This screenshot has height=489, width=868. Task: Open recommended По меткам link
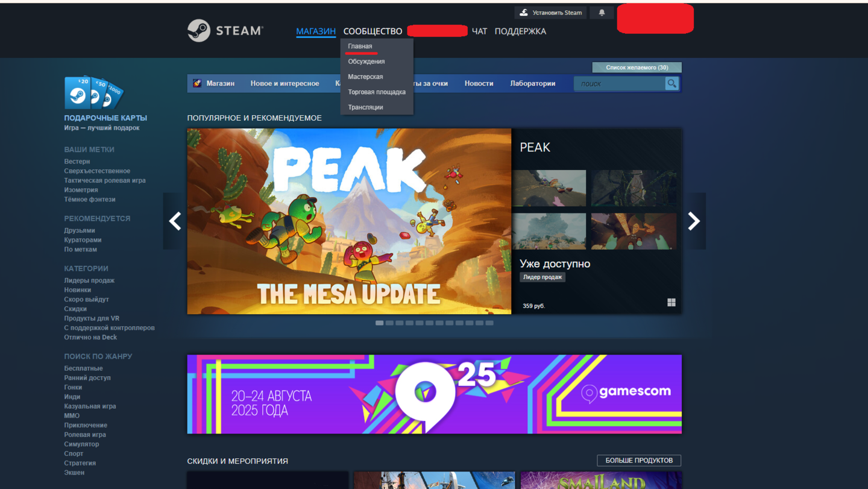pyautogui.click(x=81, y=250)
